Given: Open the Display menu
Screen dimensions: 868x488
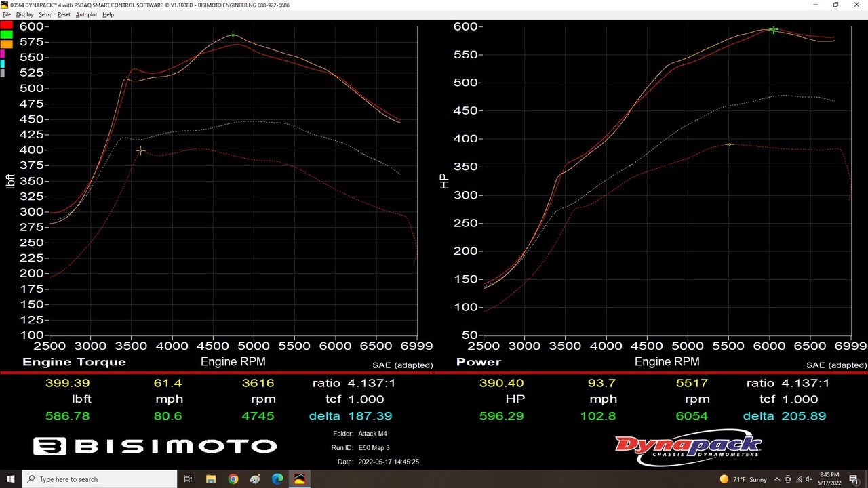Looking at the screenshot, I should [24, 14].
